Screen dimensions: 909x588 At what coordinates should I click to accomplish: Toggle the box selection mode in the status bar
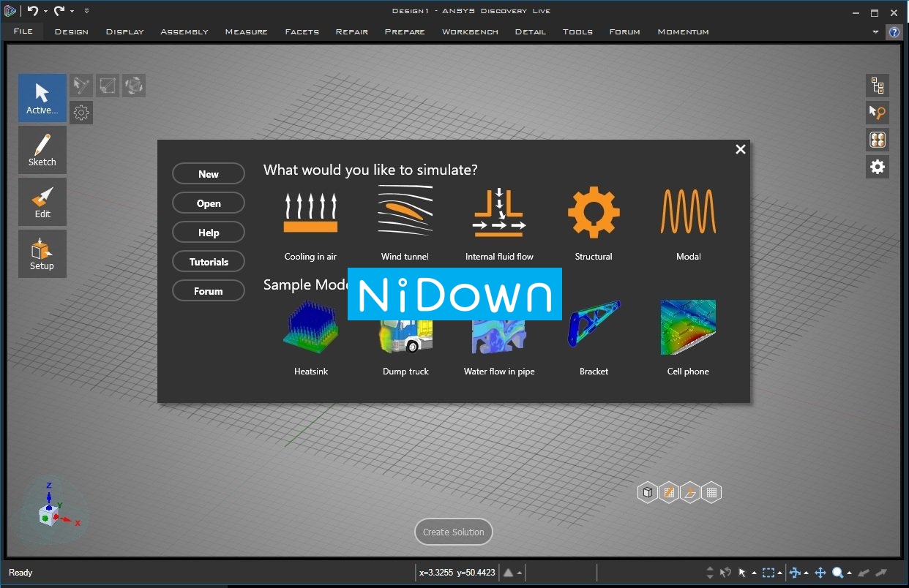pos(769,573)
